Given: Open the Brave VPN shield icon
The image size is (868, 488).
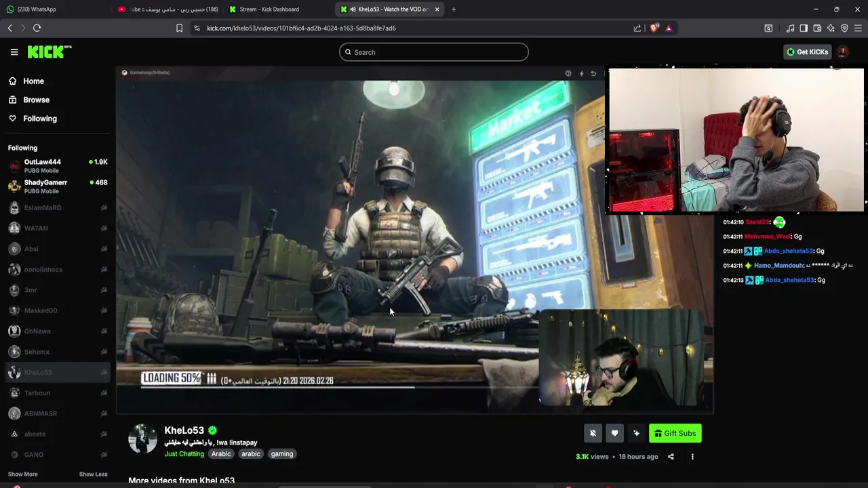Looking at the screenshot, I should (x=844, y=28).
